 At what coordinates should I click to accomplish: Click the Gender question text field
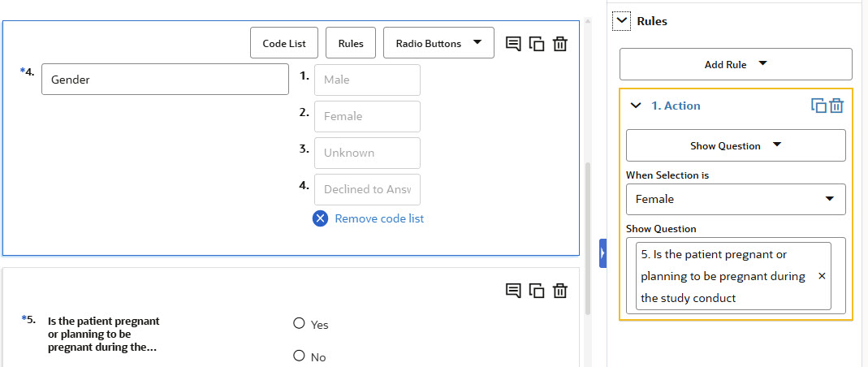pyautogui.click(x=165, y=80)
